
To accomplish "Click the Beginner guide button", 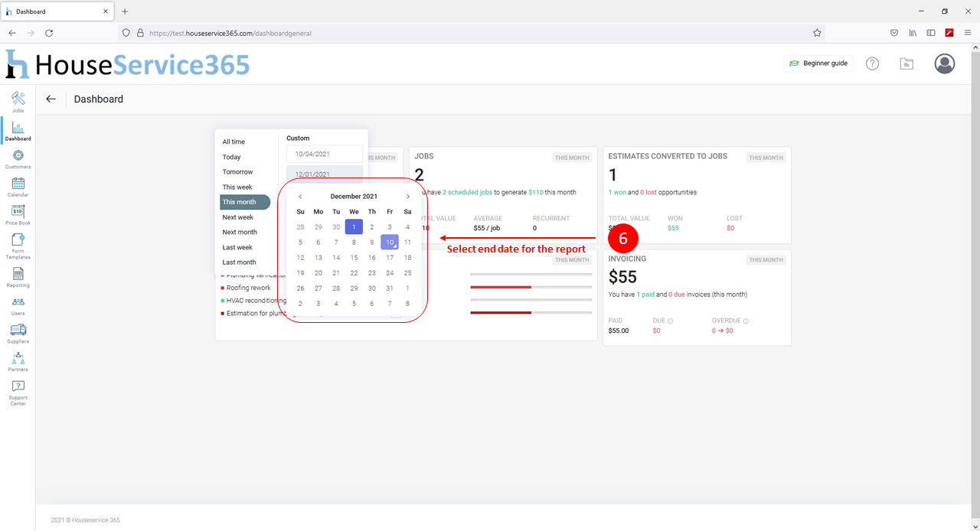I will pyautogui.click(x=818, y=64).
